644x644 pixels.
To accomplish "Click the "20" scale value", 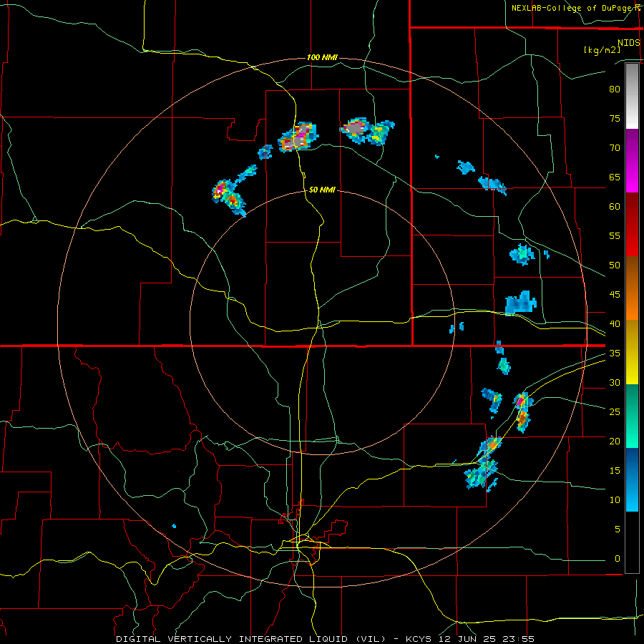I will (615, 441).
